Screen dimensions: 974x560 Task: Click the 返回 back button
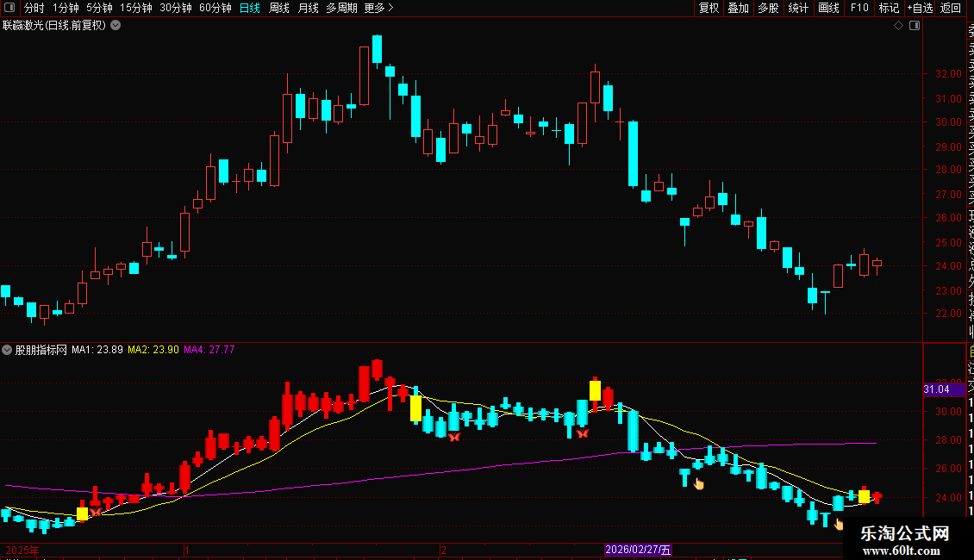point(951,8)
